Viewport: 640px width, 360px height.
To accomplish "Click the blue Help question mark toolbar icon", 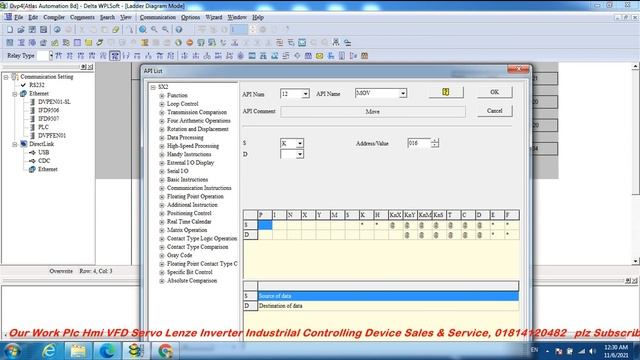I will click(x=179, y=29).
